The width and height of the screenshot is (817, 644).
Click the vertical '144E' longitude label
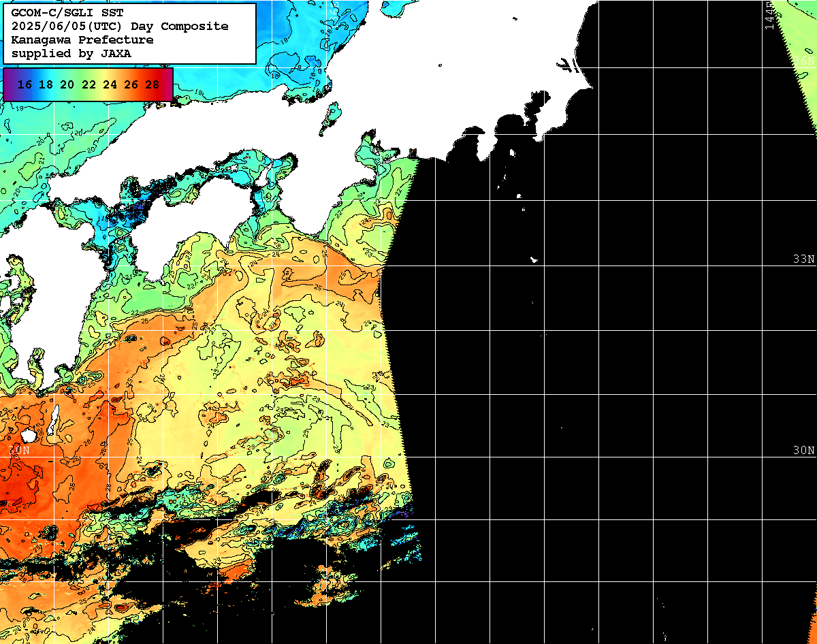pyautogui.click(x=769, y=15)
